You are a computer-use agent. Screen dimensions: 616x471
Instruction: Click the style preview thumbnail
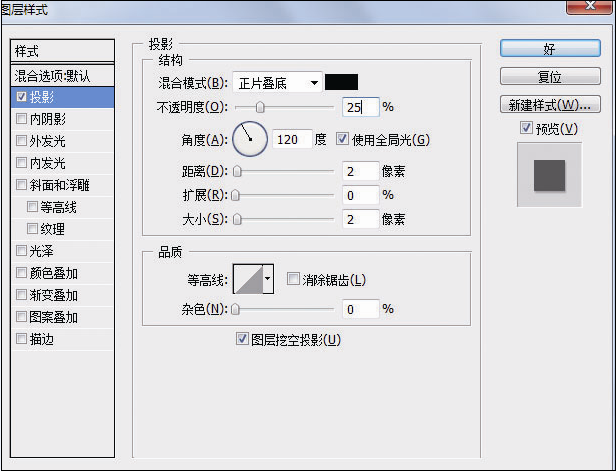[548, 174]
